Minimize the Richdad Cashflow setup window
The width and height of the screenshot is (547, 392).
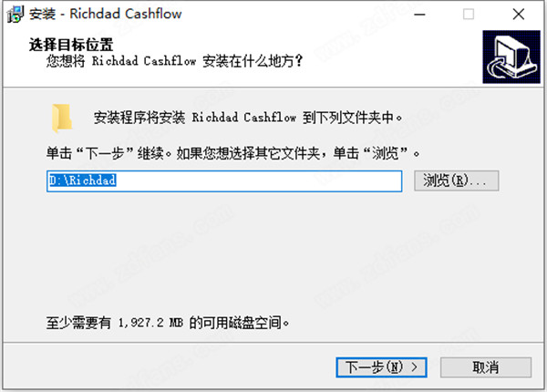point(419,15)
